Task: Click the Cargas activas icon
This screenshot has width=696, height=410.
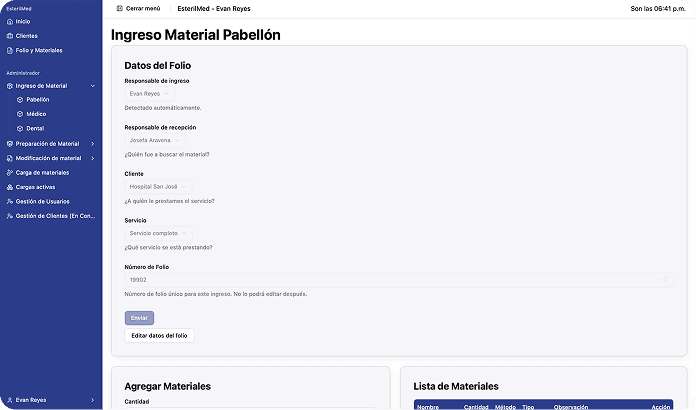Action: (x=10, y=187)
